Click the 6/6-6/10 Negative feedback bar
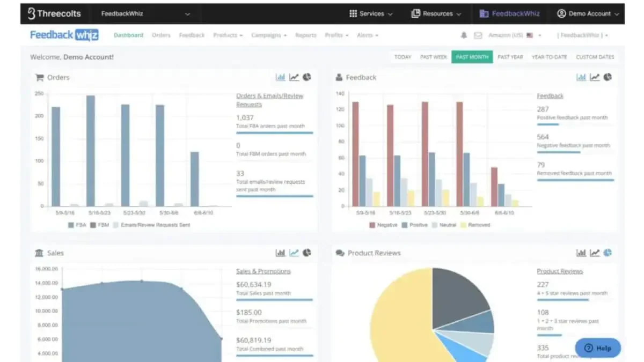 (x=494, y=187)
